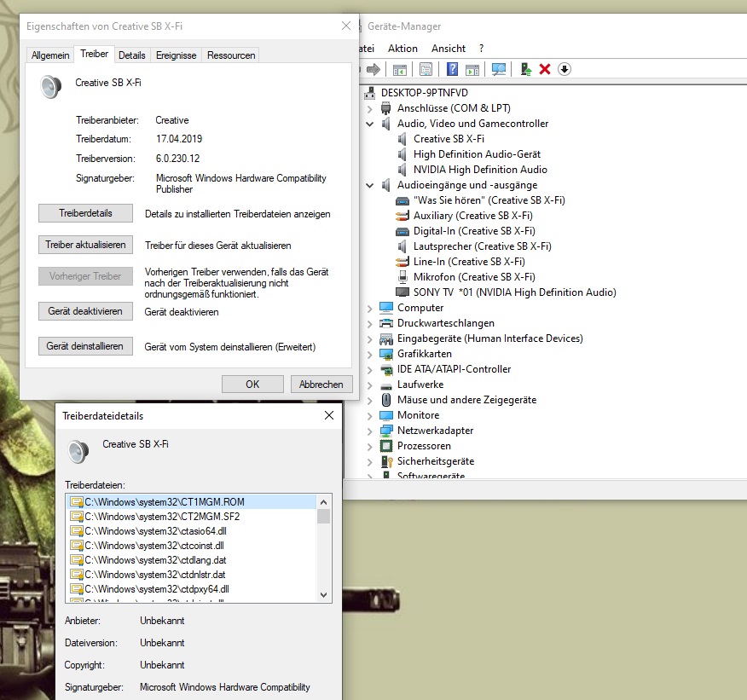Switch to the Ereignisse tab

point(177,55)
